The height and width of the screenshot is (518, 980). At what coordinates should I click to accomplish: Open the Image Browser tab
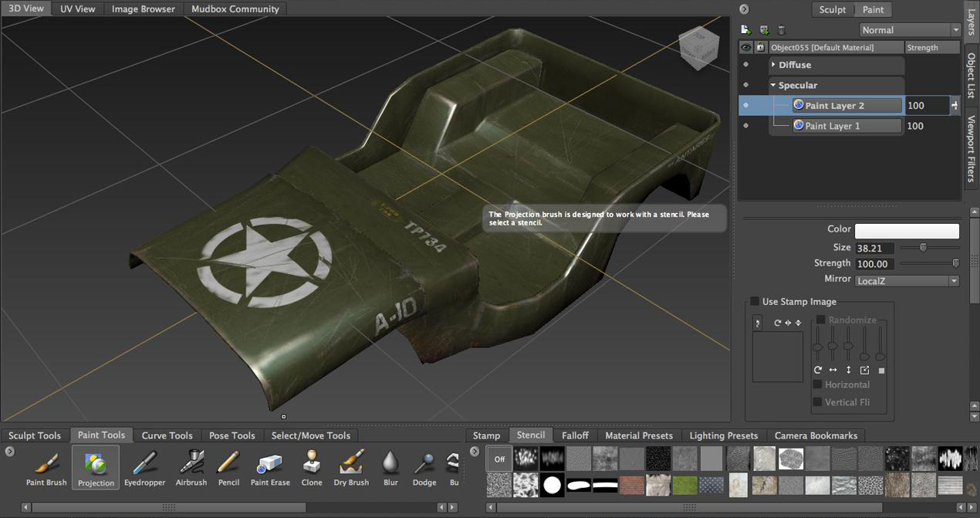click(143, 8)
